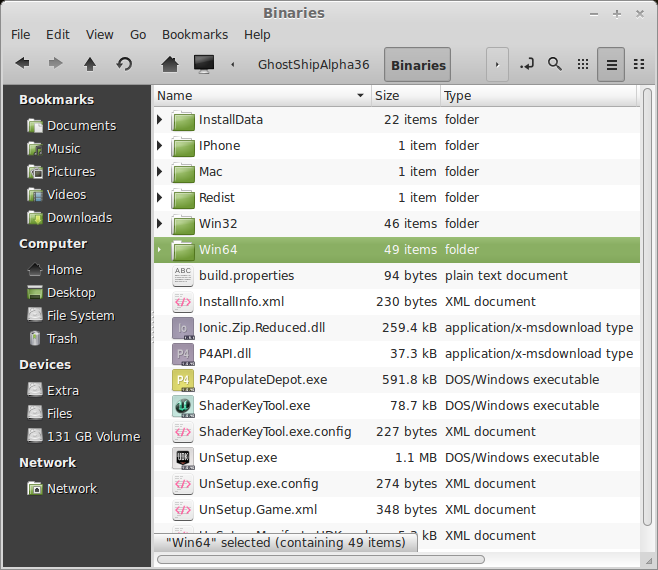This screenshot has height=570, width=658.
Task: Open 131 GB Volume device
Action: [x=84, y=437]
